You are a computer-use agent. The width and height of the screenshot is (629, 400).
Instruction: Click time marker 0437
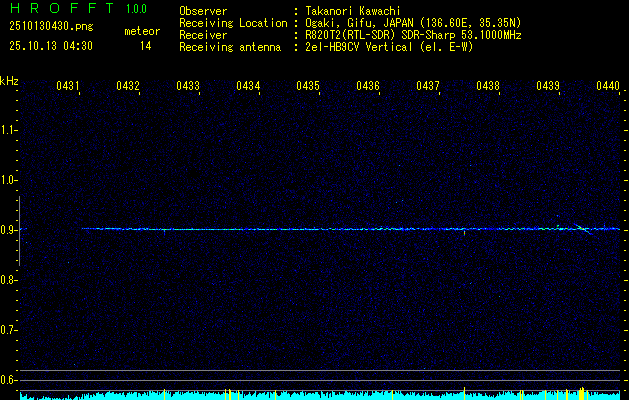[428, 85]
